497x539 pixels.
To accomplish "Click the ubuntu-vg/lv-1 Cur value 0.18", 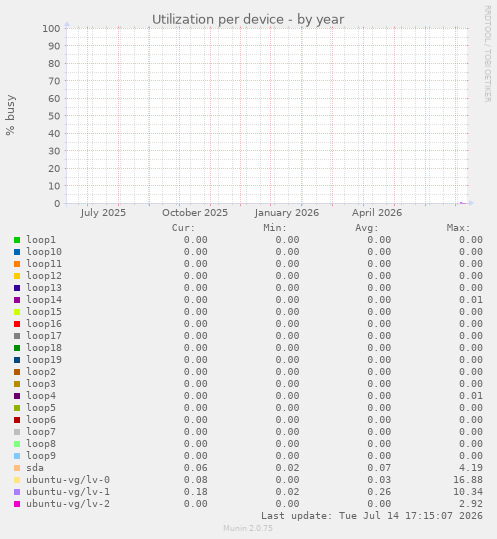I will (196, 492).
